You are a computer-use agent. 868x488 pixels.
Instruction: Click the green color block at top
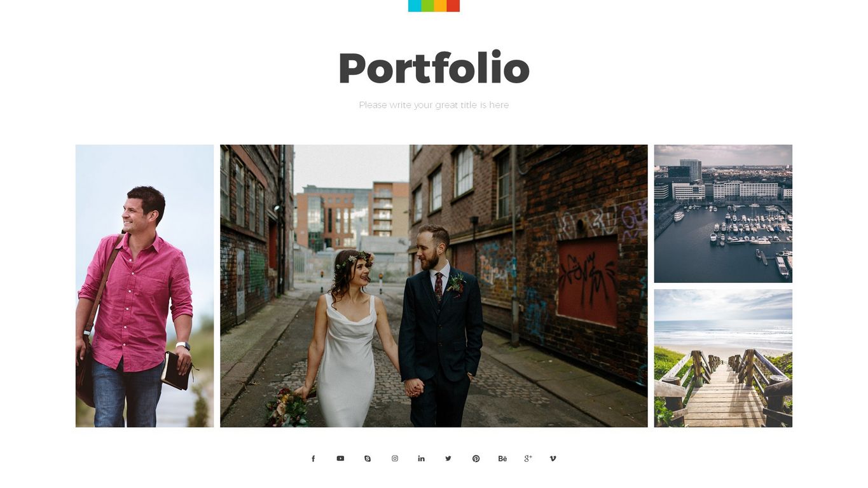click(x=427, y=6)
